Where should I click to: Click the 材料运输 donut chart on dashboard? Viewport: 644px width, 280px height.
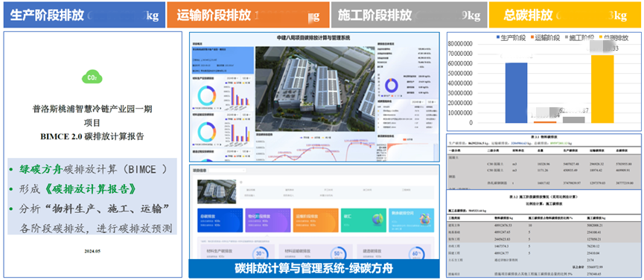tap(208, 133)
